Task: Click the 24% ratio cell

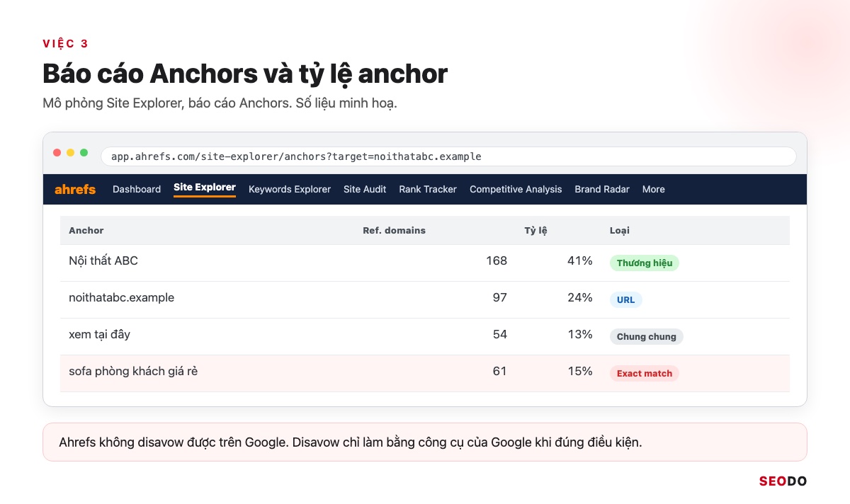Action: (580, 297)
